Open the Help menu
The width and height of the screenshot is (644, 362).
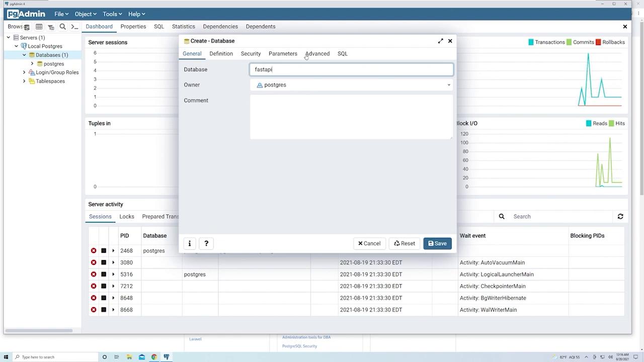tap(136, 14)
